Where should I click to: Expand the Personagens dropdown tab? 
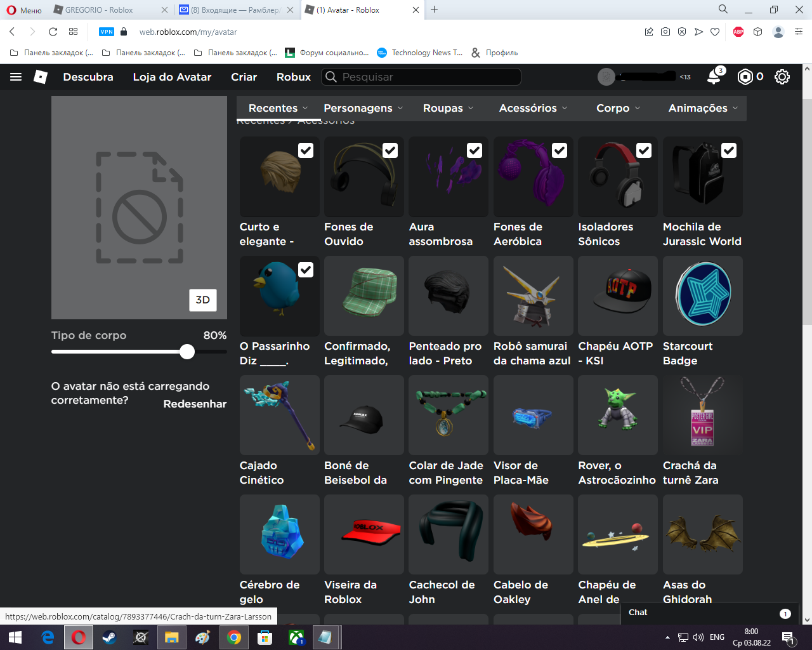click(363, 108)
